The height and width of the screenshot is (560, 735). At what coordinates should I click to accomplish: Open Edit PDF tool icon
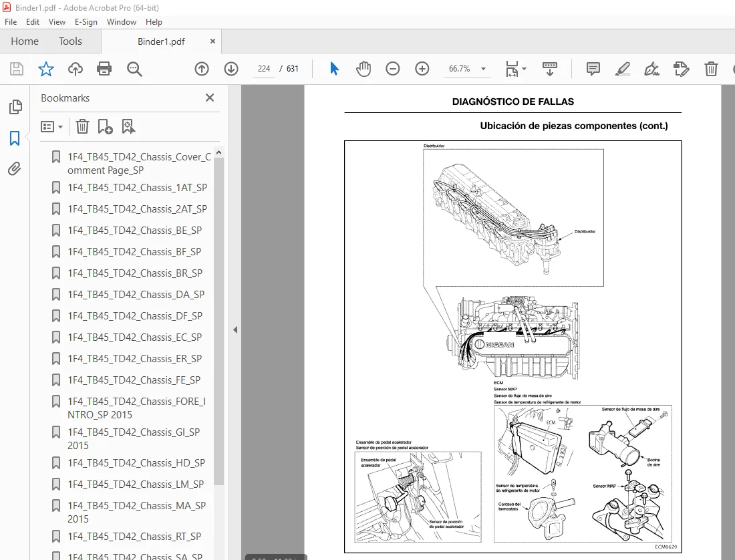click(681, 69)
